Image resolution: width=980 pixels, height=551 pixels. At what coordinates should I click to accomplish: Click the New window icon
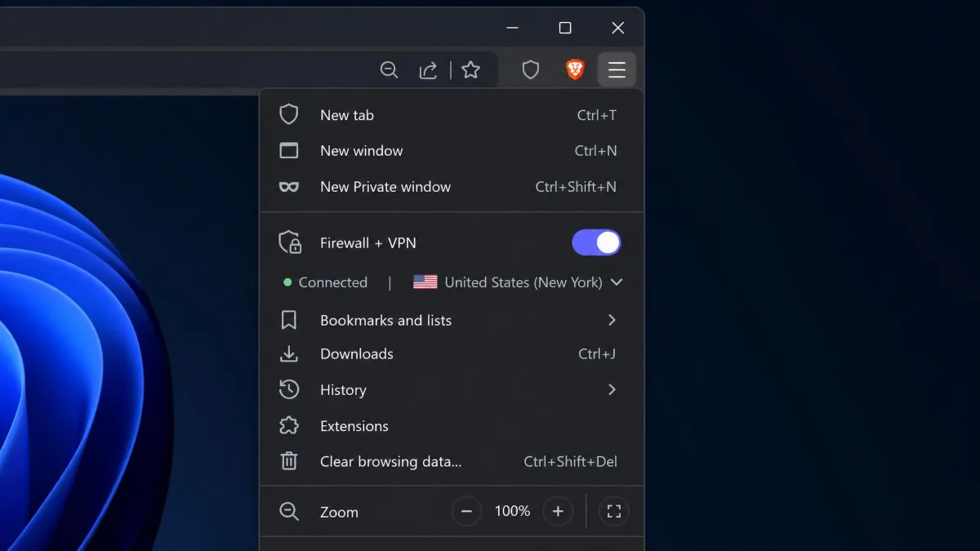tap(289, 150)
